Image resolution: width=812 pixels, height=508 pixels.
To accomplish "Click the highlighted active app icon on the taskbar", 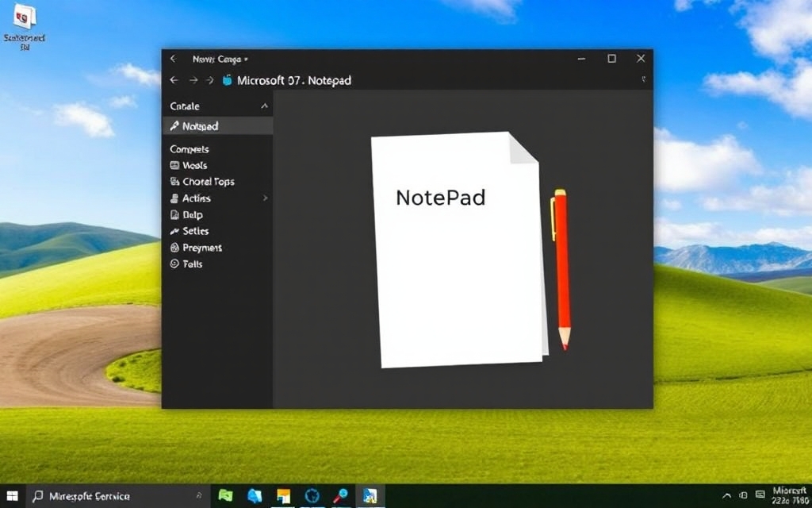I will point(370,496).
